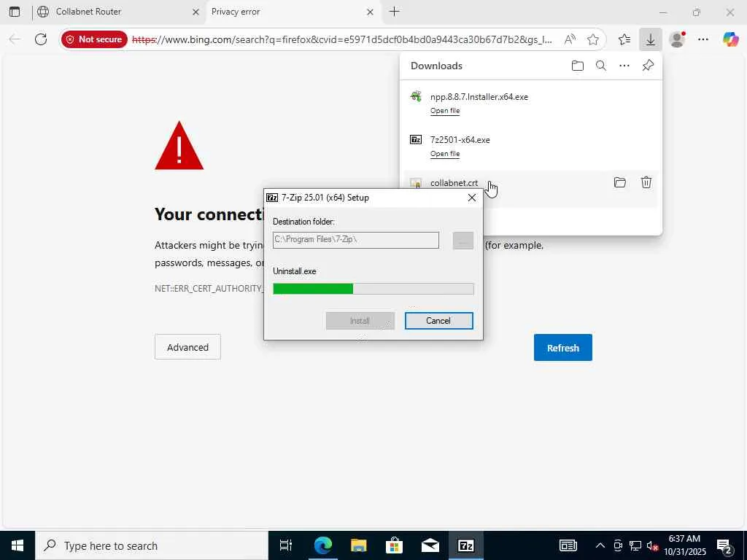The width and height of the screenshot is (747, 560).
Task: Open file link under 7z2501-x64.exe
Action: 445,154
